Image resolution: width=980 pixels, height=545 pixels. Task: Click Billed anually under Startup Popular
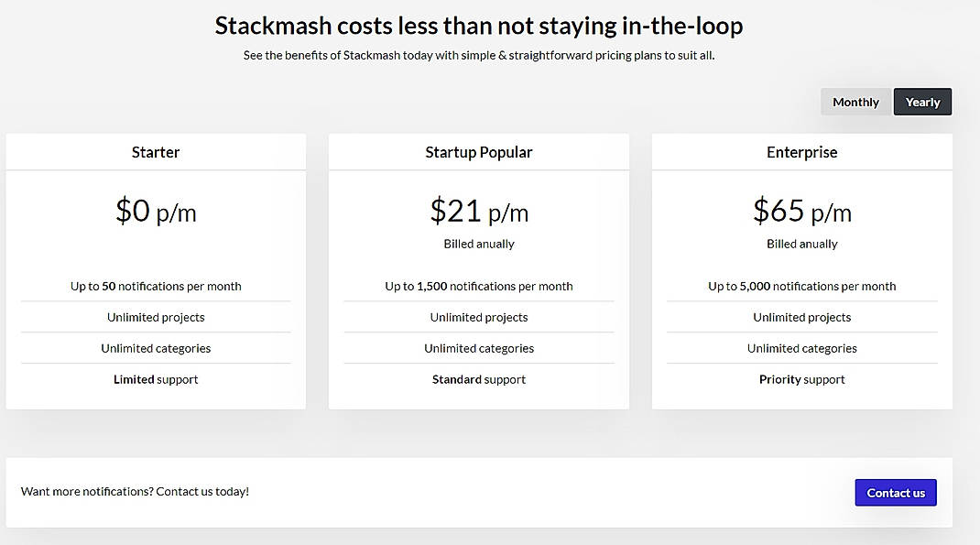click(478, 244)
